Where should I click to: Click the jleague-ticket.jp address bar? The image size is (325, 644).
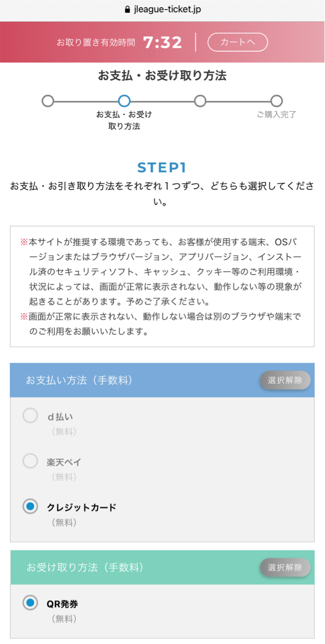coord(162,10)
